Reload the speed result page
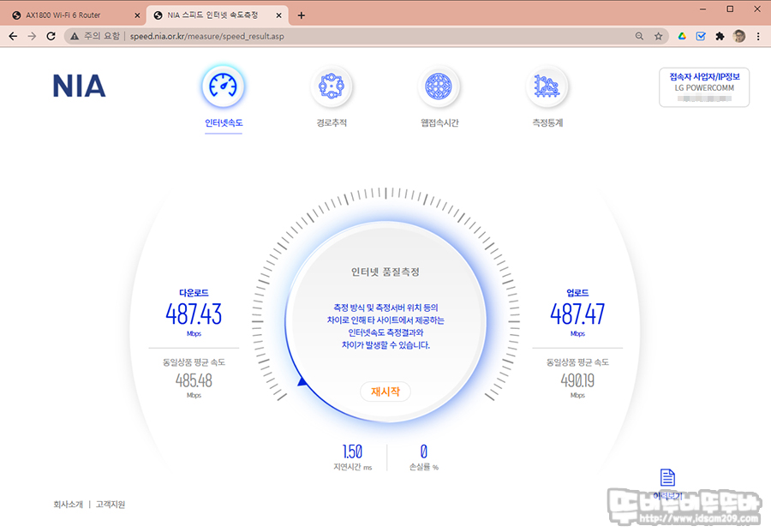This screenshot has width=771, height=532. point(51,36)
